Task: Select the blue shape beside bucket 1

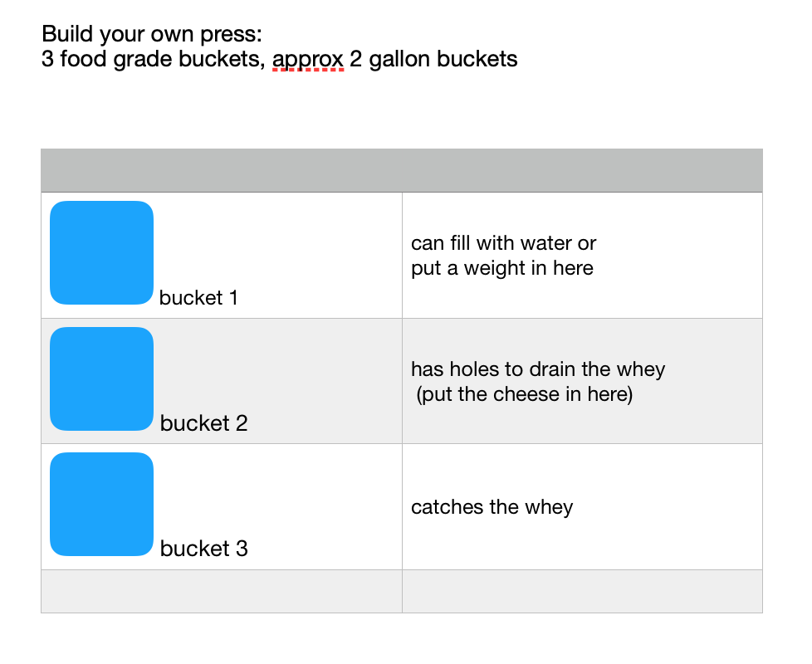Action: 101,252
